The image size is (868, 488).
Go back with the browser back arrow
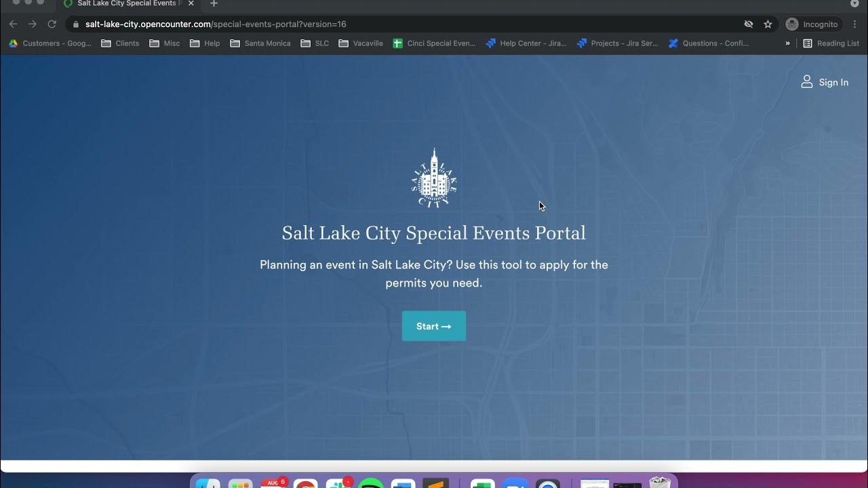(14, 24)
